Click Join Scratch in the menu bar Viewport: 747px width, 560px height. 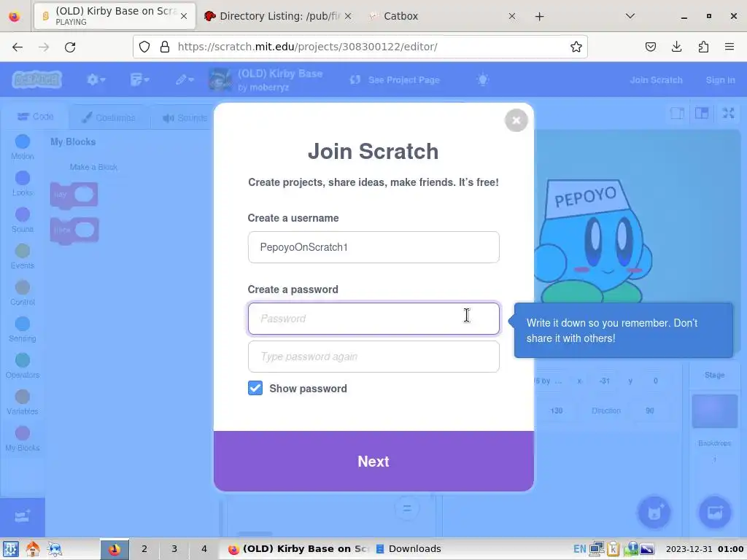click(656, 80)
